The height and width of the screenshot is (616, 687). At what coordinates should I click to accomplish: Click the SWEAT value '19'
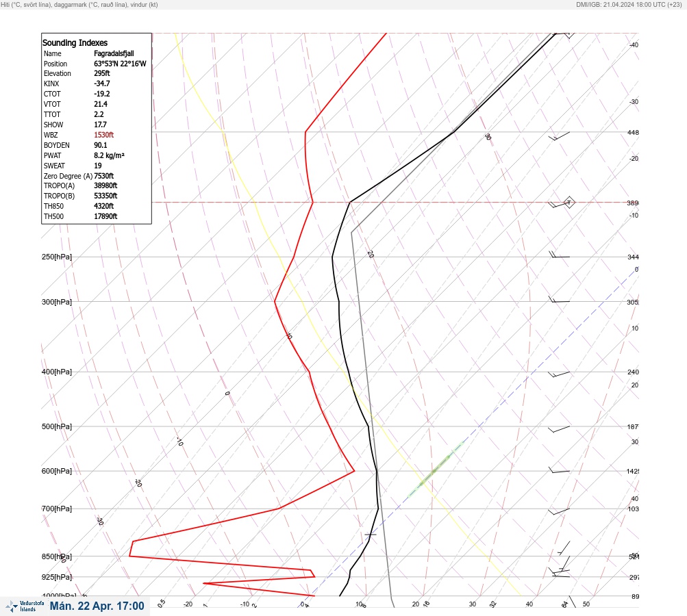click(x=98, y=166)
